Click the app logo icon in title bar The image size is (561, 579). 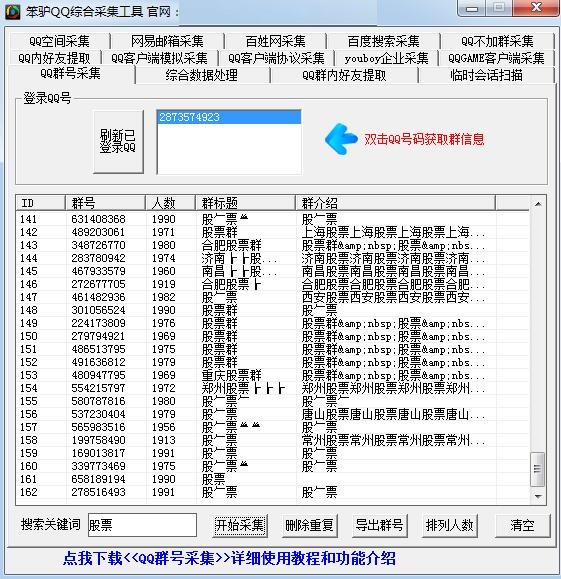click(13, 12)
